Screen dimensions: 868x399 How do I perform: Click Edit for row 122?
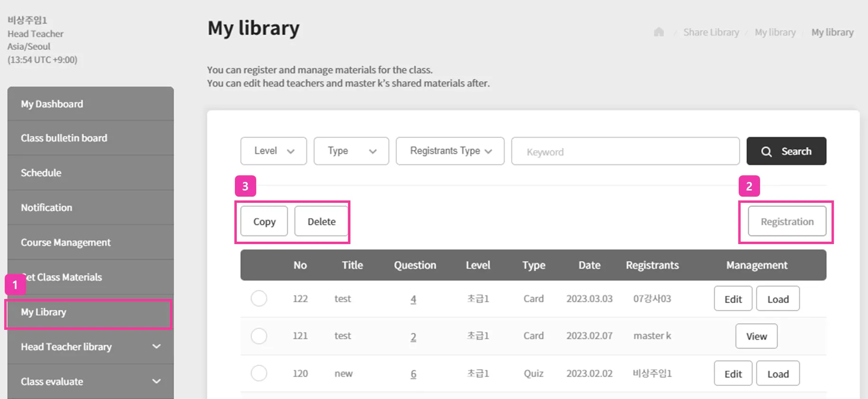[x=733, y=299]
